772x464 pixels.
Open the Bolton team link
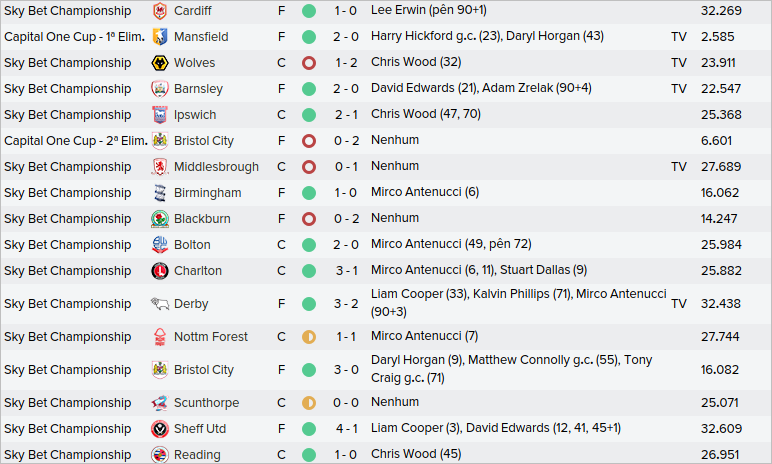coord(192,245)
